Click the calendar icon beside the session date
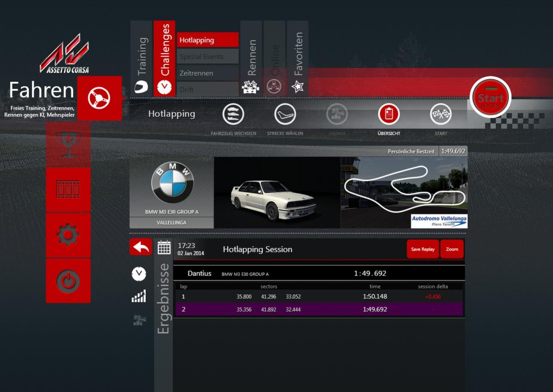553x392 pixels. pyautogui.click(x=164, y=248)
